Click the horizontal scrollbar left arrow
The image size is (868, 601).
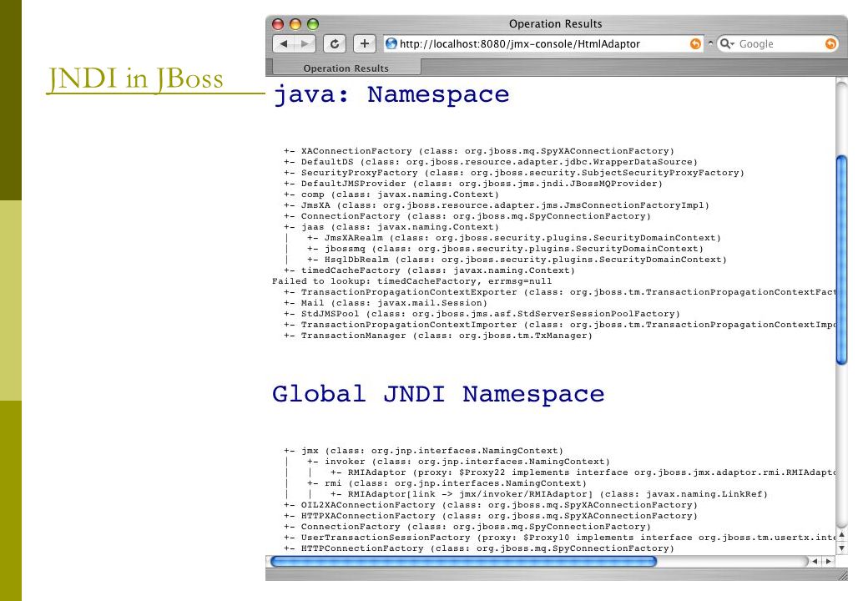coord(815,561)
